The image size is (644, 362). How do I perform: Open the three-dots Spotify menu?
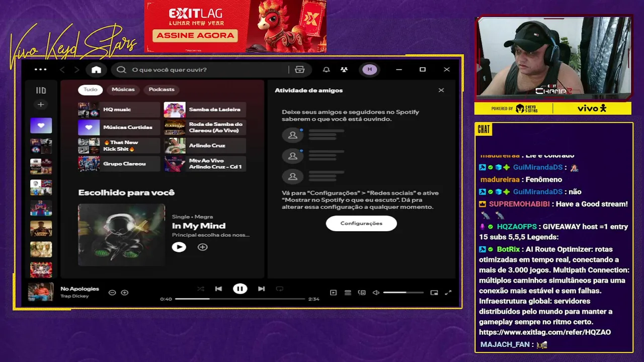point(40,69)
